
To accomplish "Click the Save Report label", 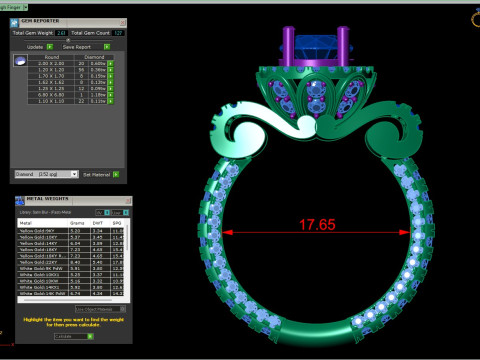I will point(77,47).
